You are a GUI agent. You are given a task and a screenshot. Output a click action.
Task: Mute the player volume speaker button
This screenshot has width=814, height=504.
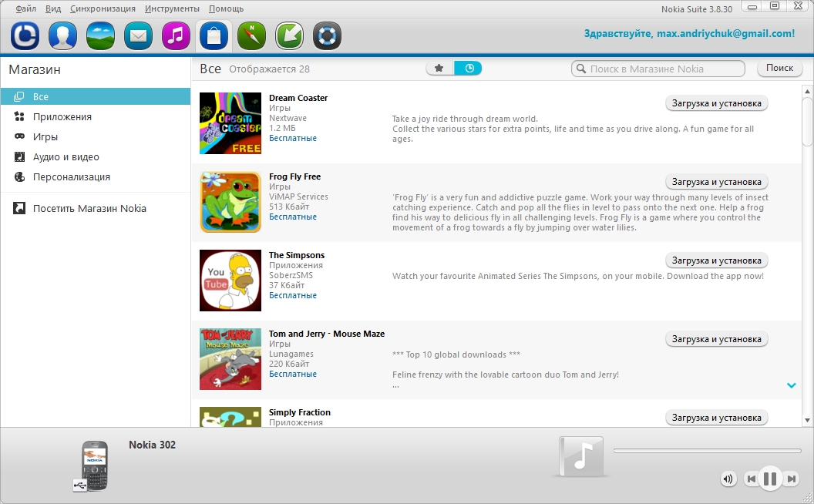[x=728, y=479]
